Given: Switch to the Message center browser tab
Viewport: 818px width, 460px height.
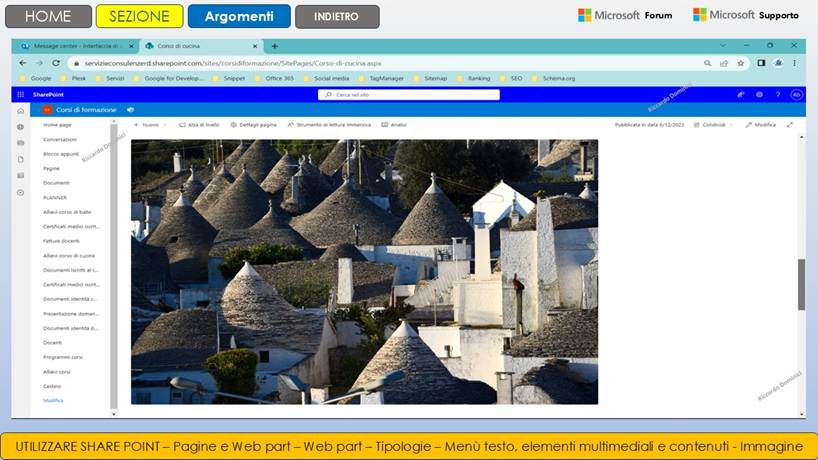Looking at the screenshot, I should 76,46.
